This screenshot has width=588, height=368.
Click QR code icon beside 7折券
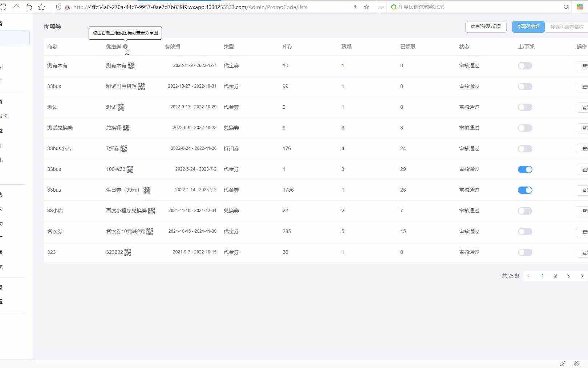[124, 149]
